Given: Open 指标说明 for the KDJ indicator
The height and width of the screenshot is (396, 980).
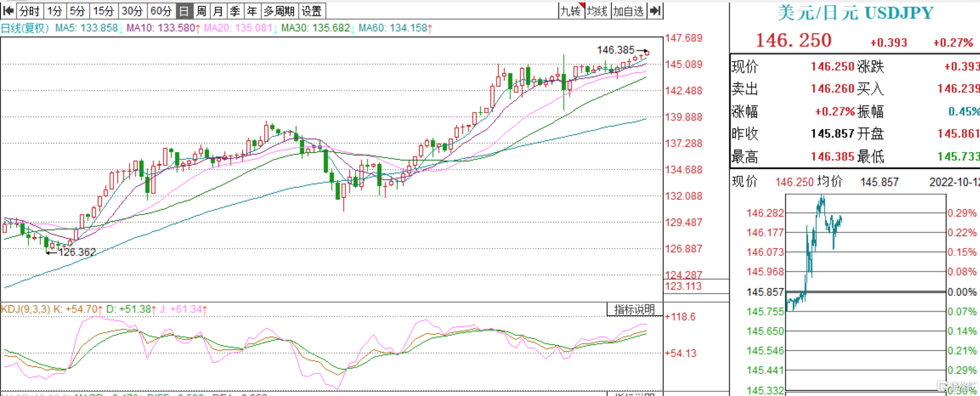Looking at the screenshot, I should (634, 309).
